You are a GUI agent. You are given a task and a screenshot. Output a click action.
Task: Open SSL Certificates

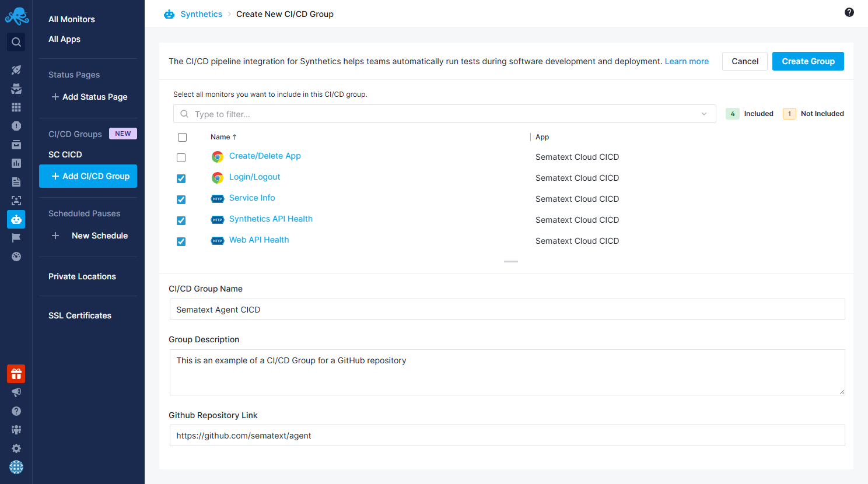coord(80,315)
